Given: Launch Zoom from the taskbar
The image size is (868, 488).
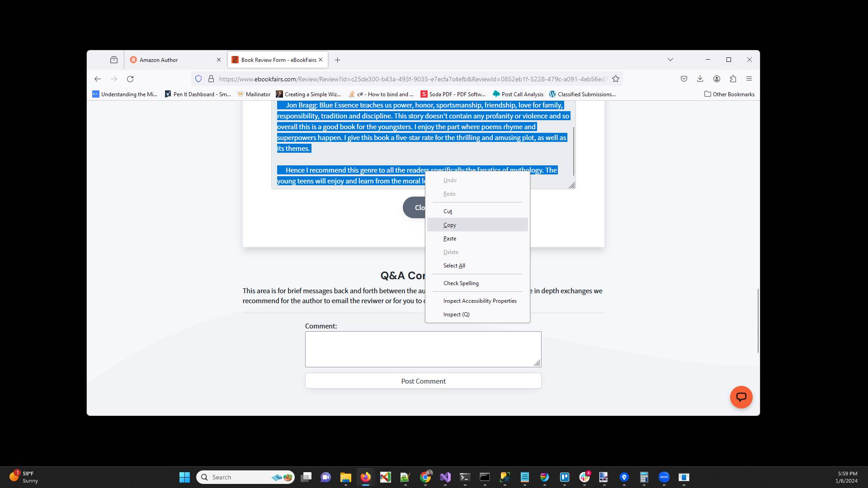Looking at the screenshot, I should tap(664, 477).
